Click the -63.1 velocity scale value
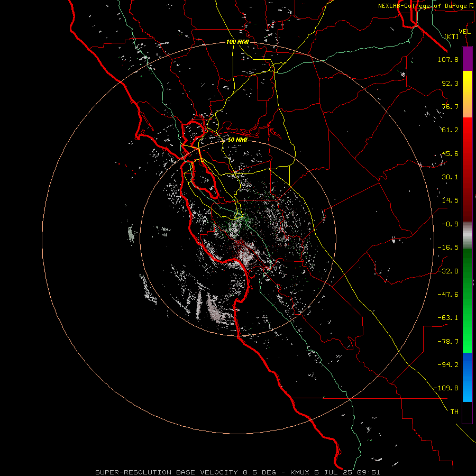 coord(448,318)
